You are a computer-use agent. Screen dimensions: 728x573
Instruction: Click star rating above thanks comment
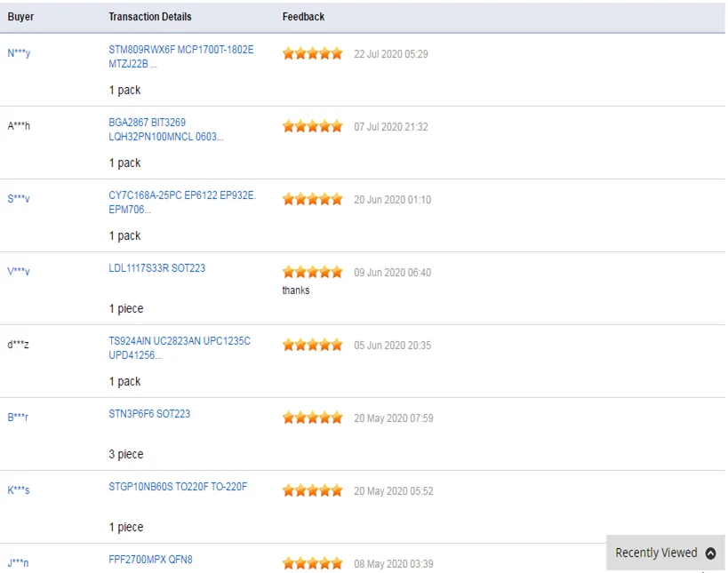pyautogui.click(x=313, y=273)
